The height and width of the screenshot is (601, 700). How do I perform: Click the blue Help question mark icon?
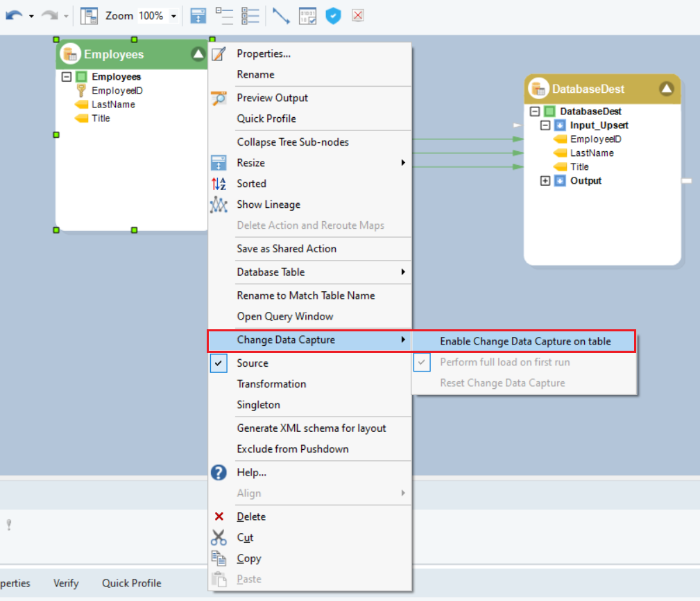tap(219, 473)
